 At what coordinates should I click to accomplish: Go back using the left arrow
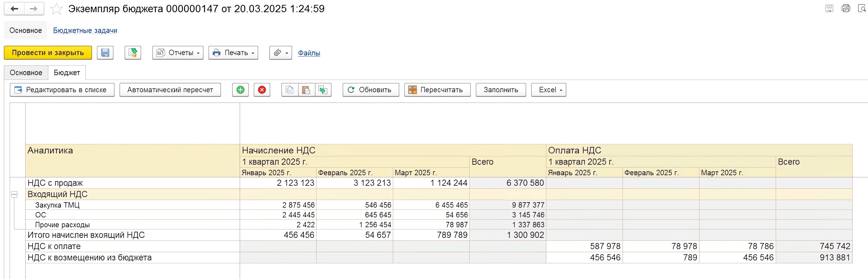pyautogui.click(x=14, y=9)
